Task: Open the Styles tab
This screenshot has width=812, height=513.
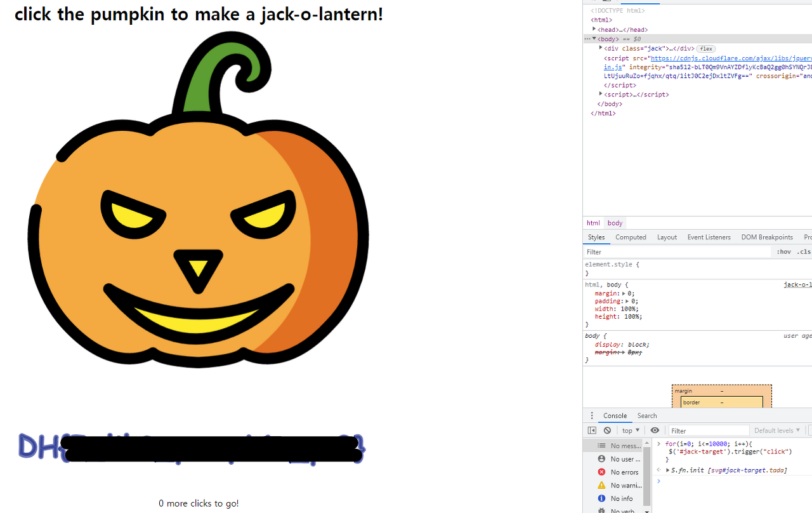Action: point(596,237)
